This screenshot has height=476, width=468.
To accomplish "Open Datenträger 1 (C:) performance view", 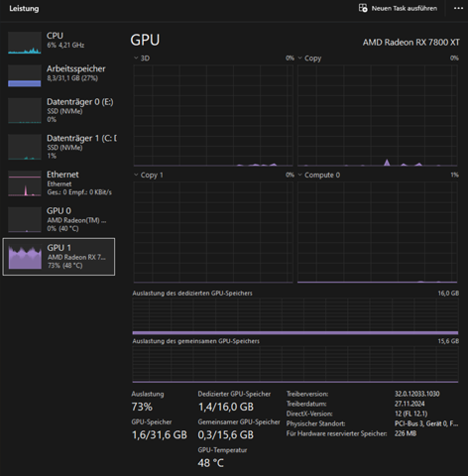I will tap(61, 147).
